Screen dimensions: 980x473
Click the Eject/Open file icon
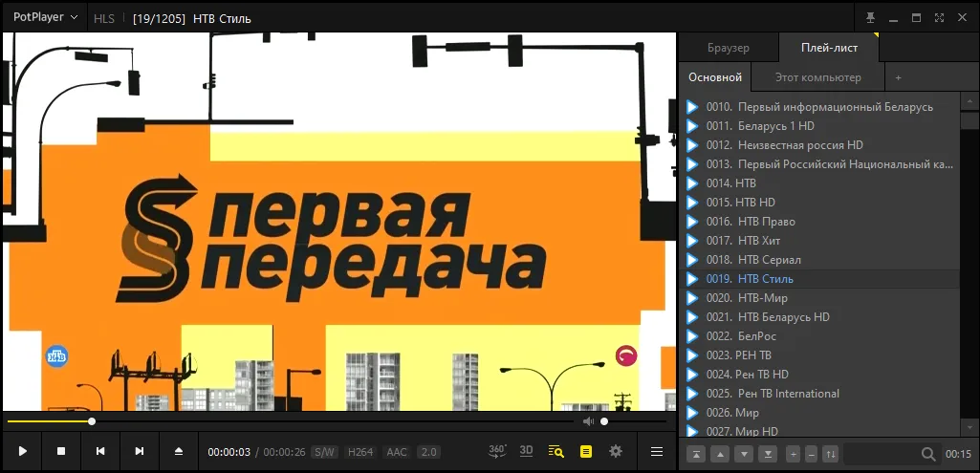[179, 451]
